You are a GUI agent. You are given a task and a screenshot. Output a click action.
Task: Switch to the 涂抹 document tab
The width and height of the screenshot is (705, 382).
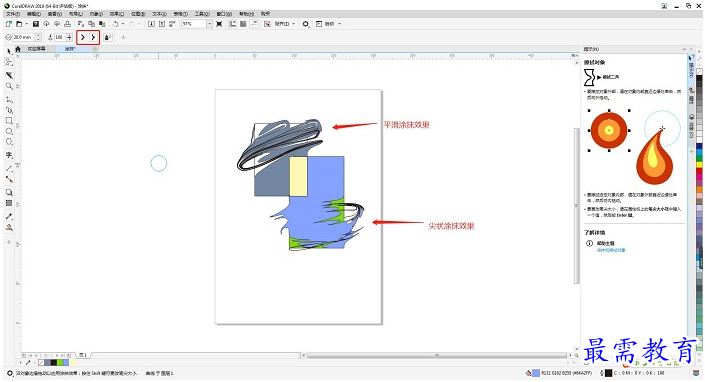pyautogui.click(x=70, y=49)
